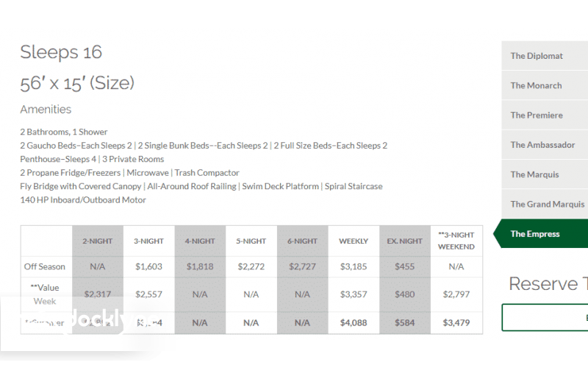Viewport: 588px width, 368px height.
Task: Click the Amenities heading
Action: [x=46, y=110]
